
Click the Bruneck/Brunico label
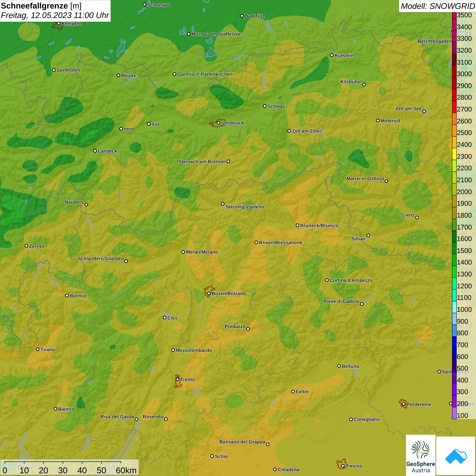point(320,225)
